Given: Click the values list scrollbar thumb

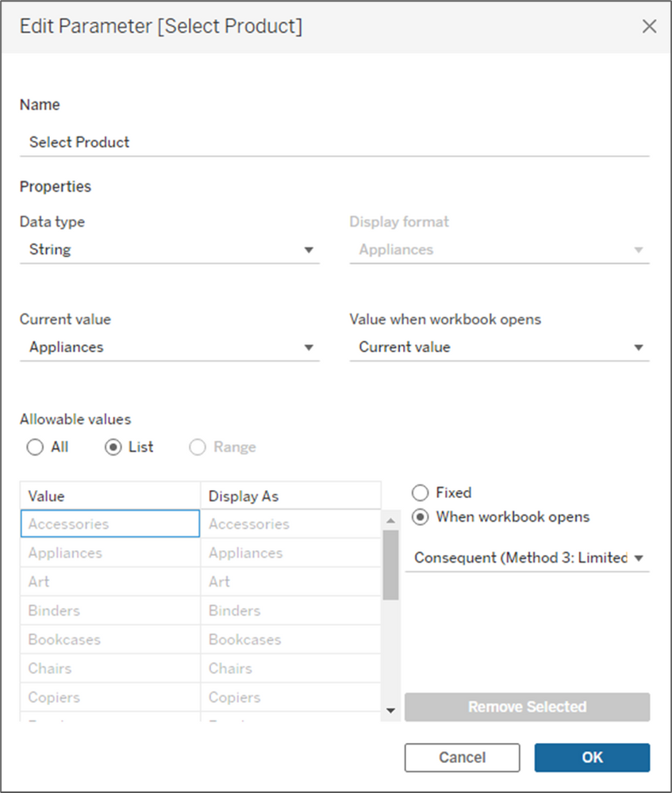Looking at the screenshot, I should tap(390, 565).
